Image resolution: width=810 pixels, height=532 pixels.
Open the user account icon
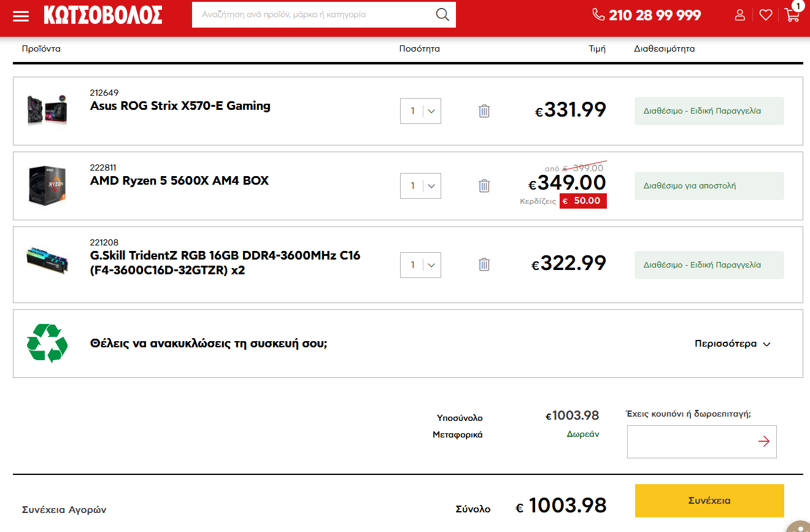click(x=740, y=15)
